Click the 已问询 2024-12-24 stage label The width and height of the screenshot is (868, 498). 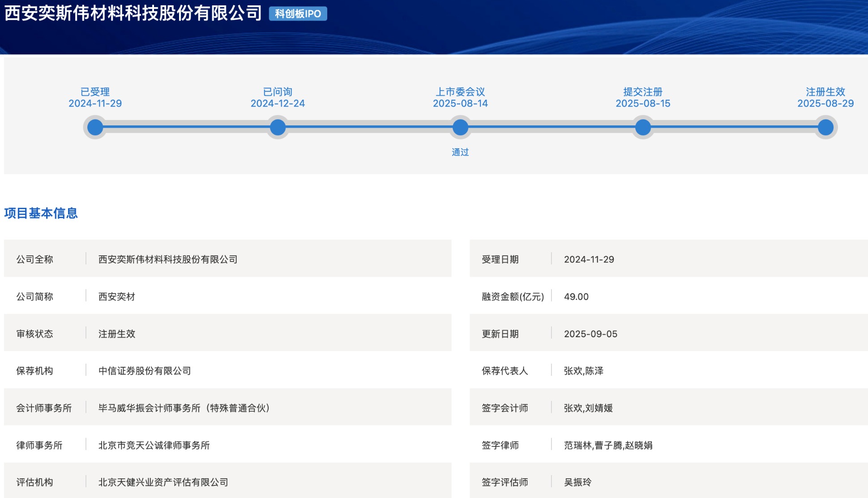point(278,98)
